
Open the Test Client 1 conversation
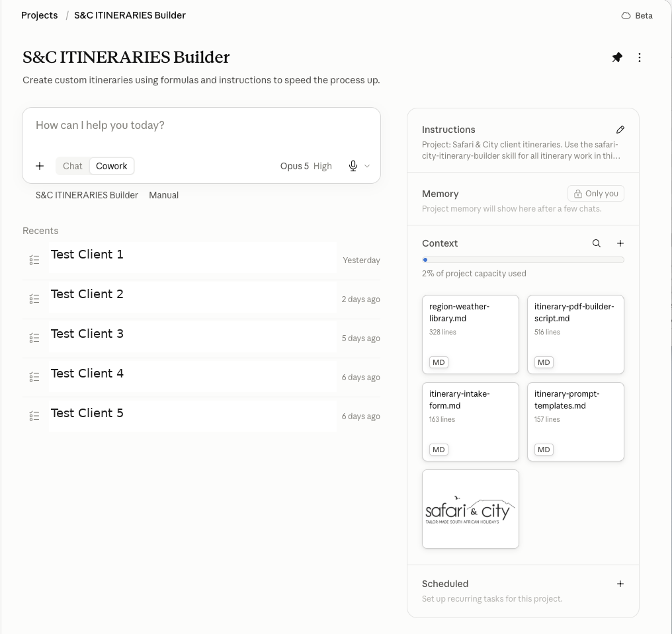pos(202,260)
